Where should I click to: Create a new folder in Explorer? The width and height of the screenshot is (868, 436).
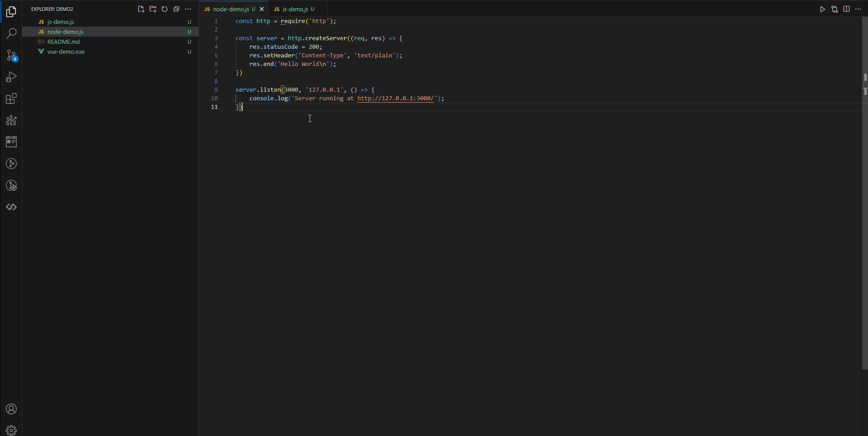[153, 9]
